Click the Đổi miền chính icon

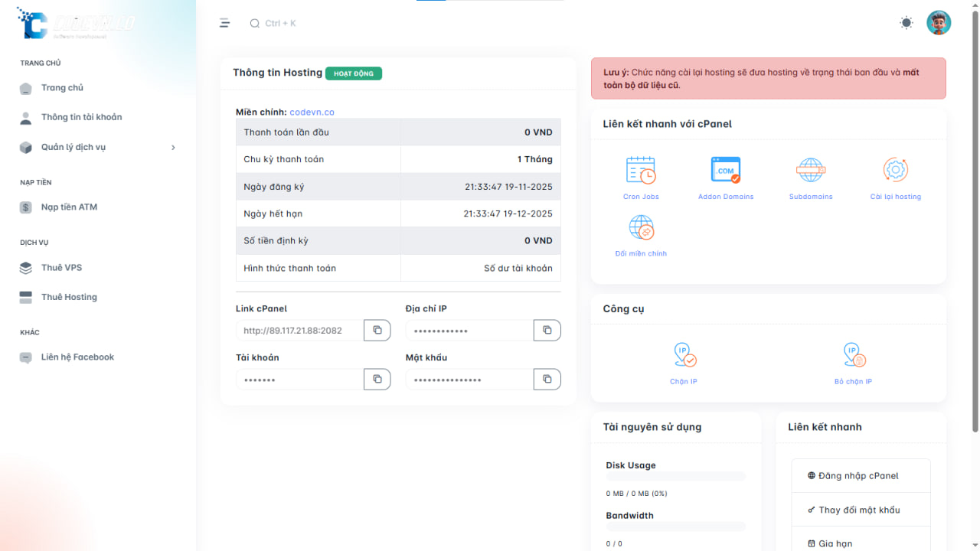(x=641, y=228)
